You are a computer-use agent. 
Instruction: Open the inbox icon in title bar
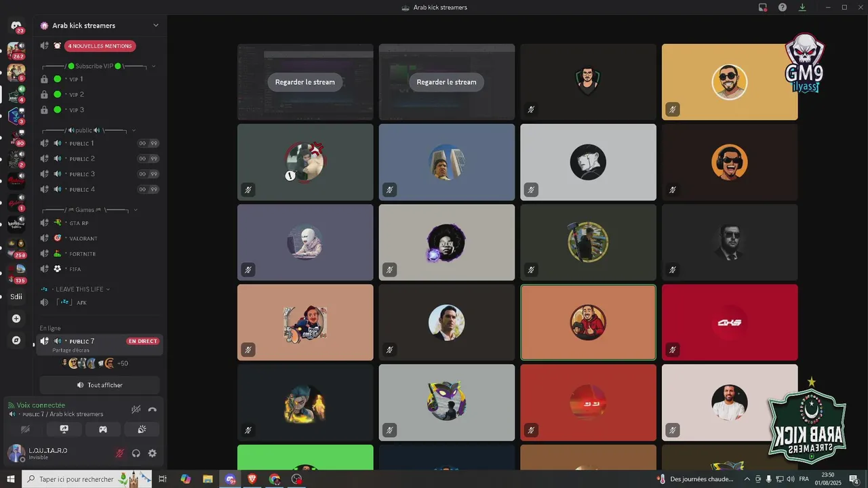point(763,7)
